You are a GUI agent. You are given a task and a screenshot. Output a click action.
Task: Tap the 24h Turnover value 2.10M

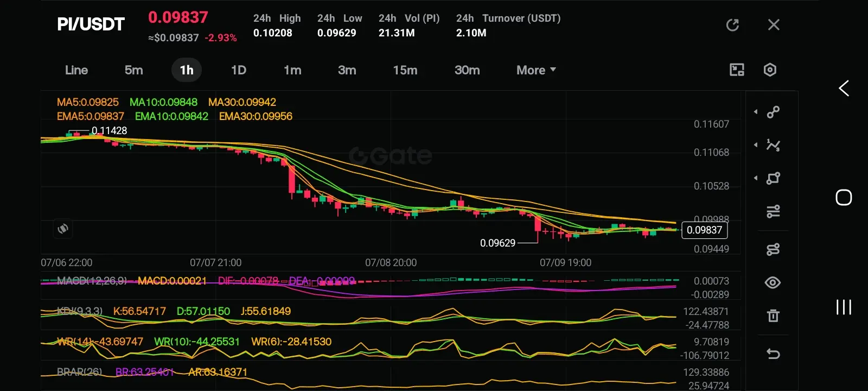point(471,33)
